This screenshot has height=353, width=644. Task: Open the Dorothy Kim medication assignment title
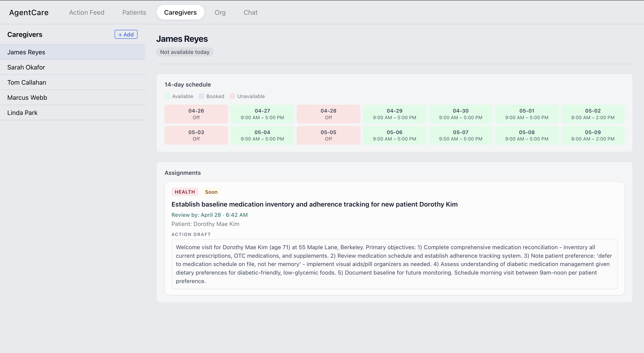(314, 204)
